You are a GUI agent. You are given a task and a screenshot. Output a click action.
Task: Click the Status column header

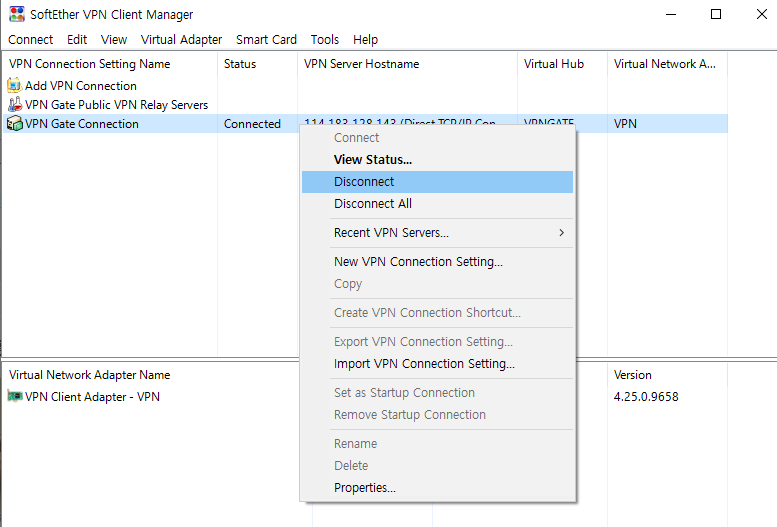(257, 64)
